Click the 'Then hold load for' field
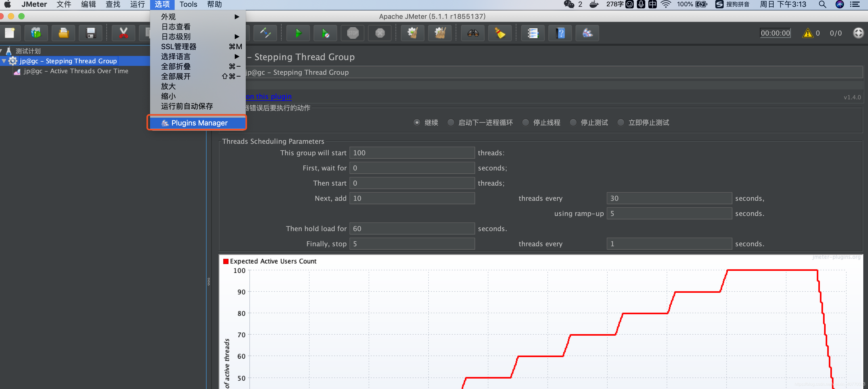The height and width of the screenshot is (389, 868). tap(412, 229)
